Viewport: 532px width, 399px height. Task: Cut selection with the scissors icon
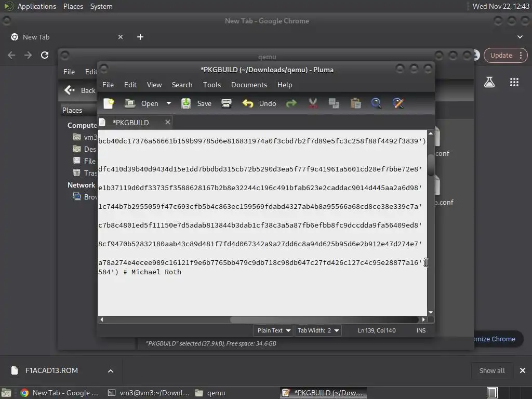click(313, 103)
